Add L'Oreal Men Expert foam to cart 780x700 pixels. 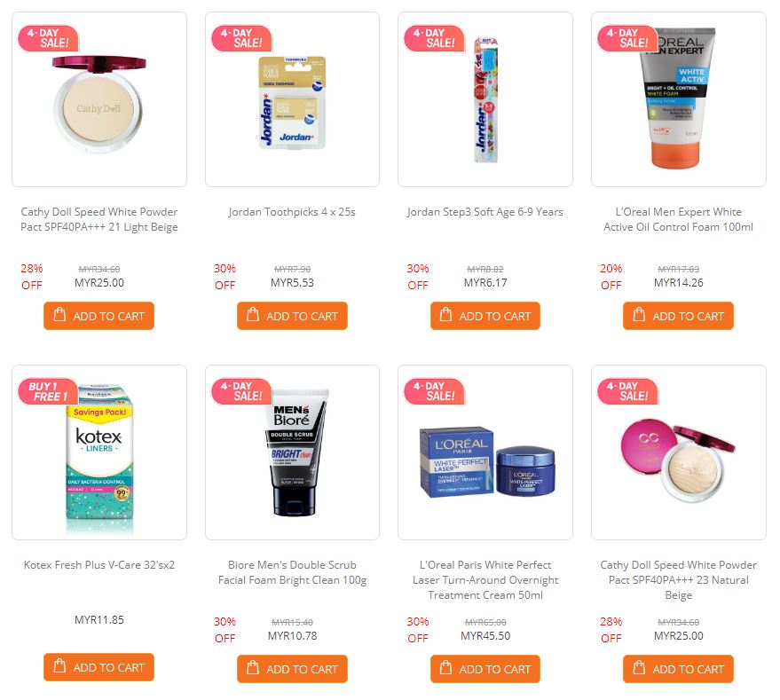click(x=678, y=316)
